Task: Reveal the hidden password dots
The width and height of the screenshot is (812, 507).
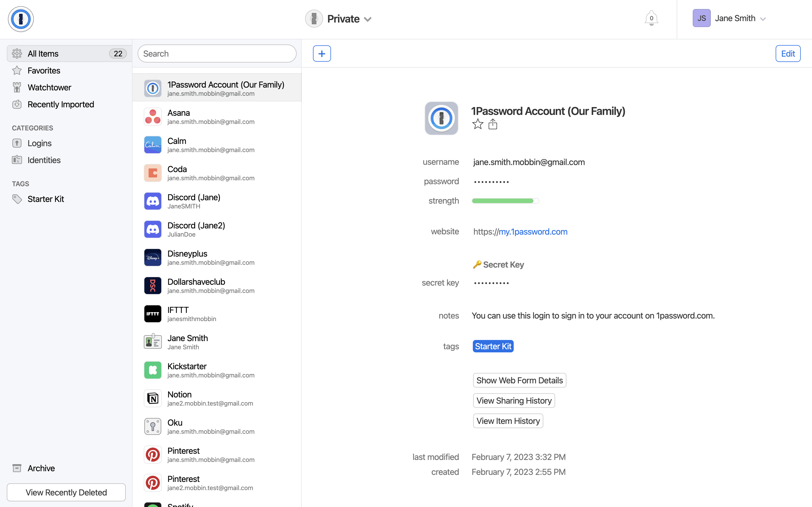Action: click(x=491, y=182)
